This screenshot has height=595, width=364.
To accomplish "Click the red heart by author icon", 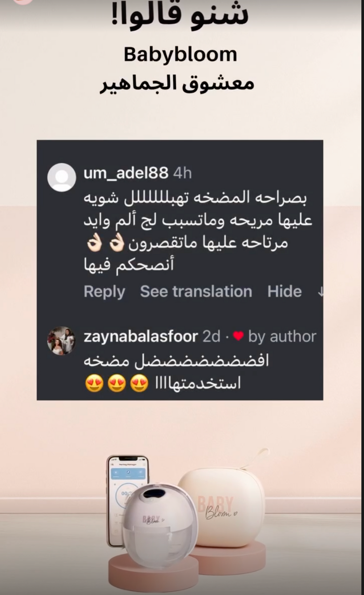I will pyautogui.click(x=238, y=337).
